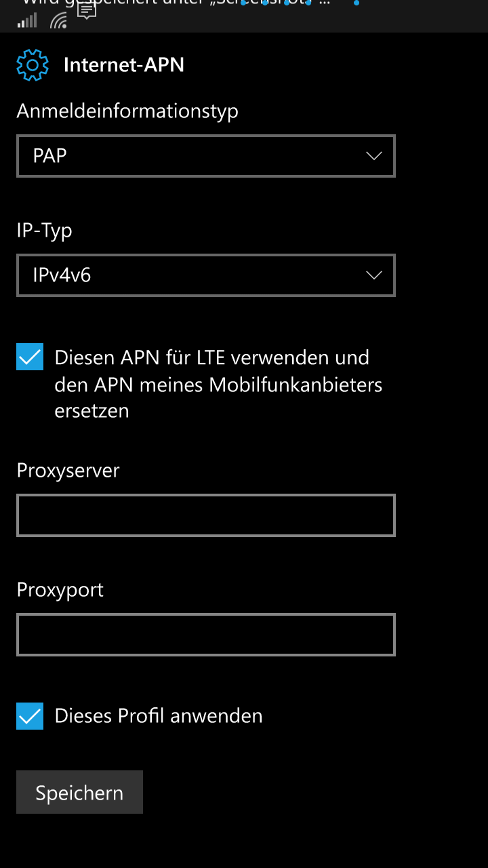Tap the Wi-Fi status icon
The width and height of the screenshot is (488, 868).
pos(59,21)
